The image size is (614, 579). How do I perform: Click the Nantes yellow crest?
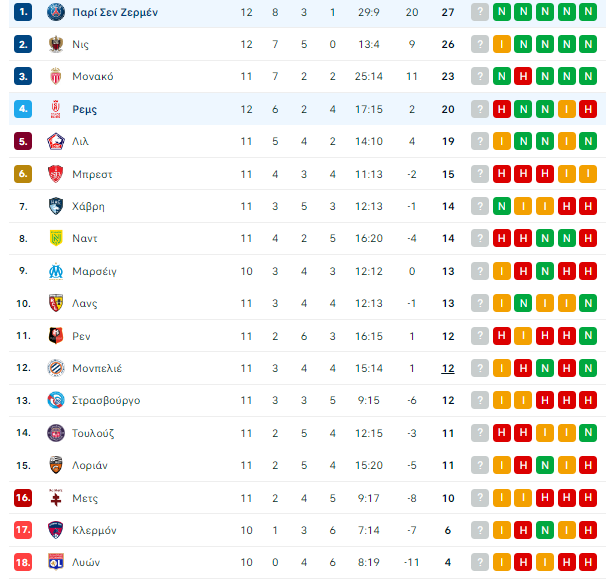pos(56,238)
